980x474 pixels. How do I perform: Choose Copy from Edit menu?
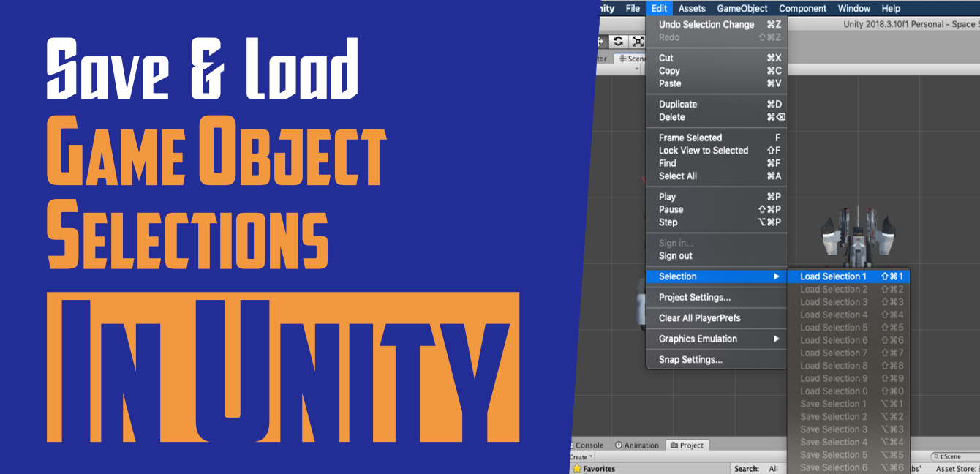[x=716, y=71]
